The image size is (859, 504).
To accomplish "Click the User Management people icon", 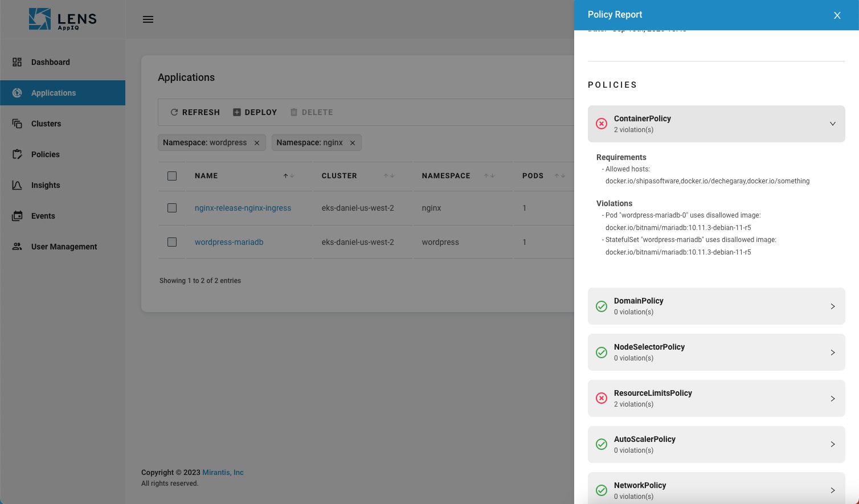I will pyautogui.click(x=17, y=247).
